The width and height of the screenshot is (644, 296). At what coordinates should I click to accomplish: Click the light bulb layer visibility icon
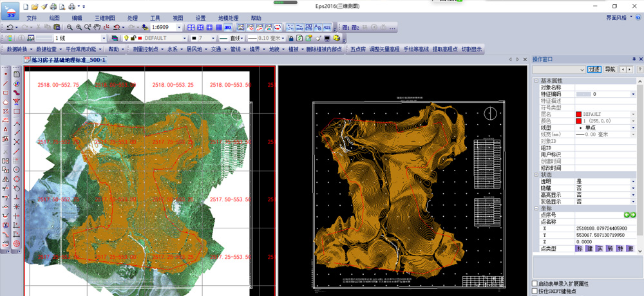(128, 39)
